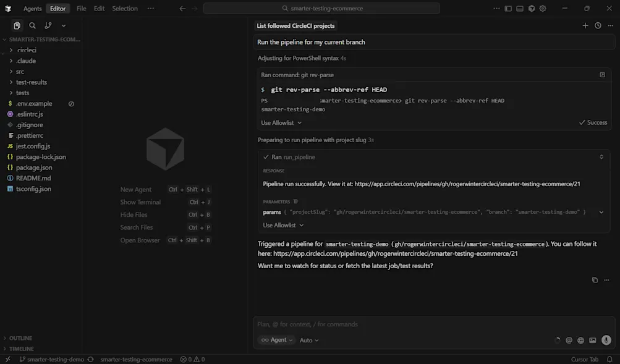This screenshot has width=620, height=364.
Task: Open chat history via the clock icon
Action: pos(597,25)
